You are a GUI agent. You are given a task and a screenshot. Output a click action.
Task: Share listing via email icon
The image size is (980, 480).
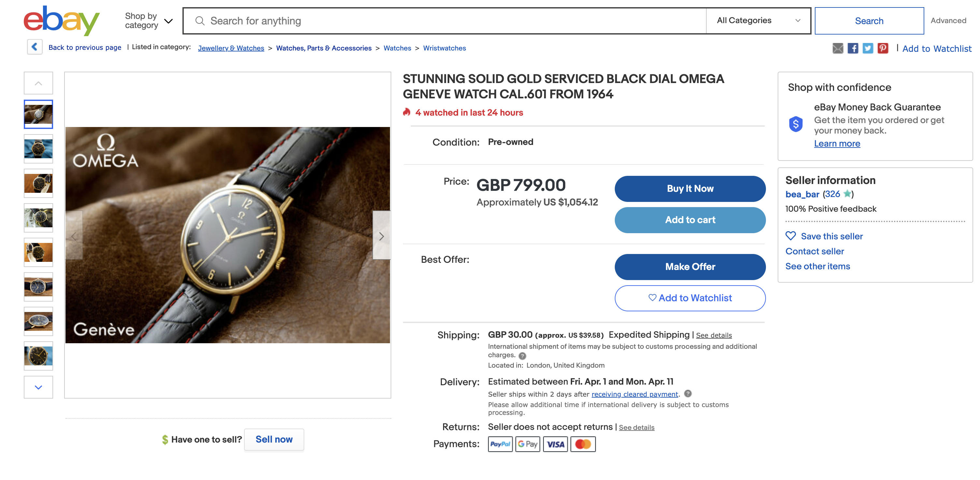click(x=837, y=48)
